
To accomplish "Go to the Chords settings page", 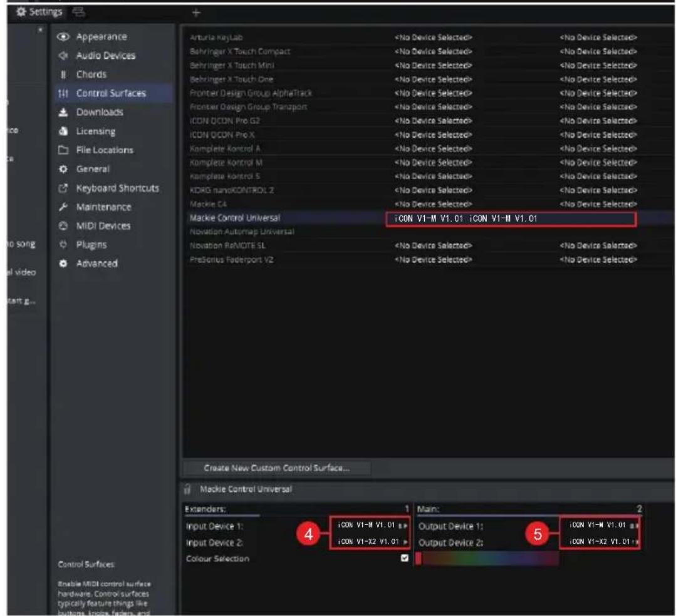I will click(x=91, y=74).
